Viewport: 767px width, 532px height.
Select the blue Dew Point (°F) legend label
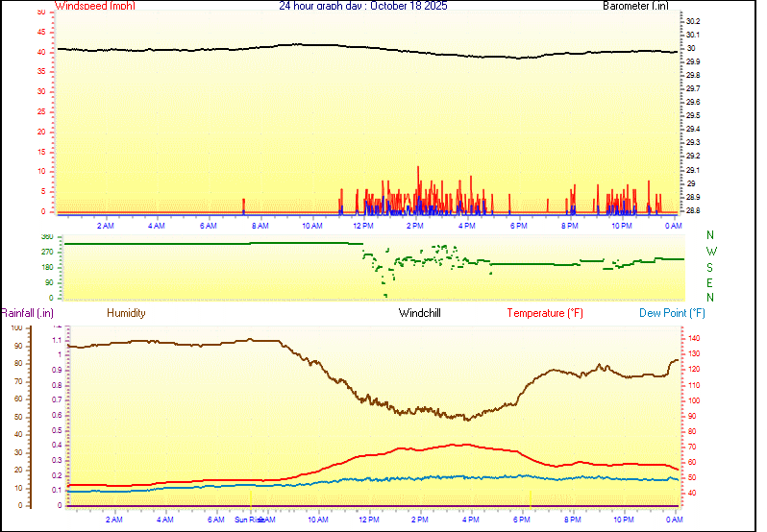pyautogui.click(x=672, y=313)
